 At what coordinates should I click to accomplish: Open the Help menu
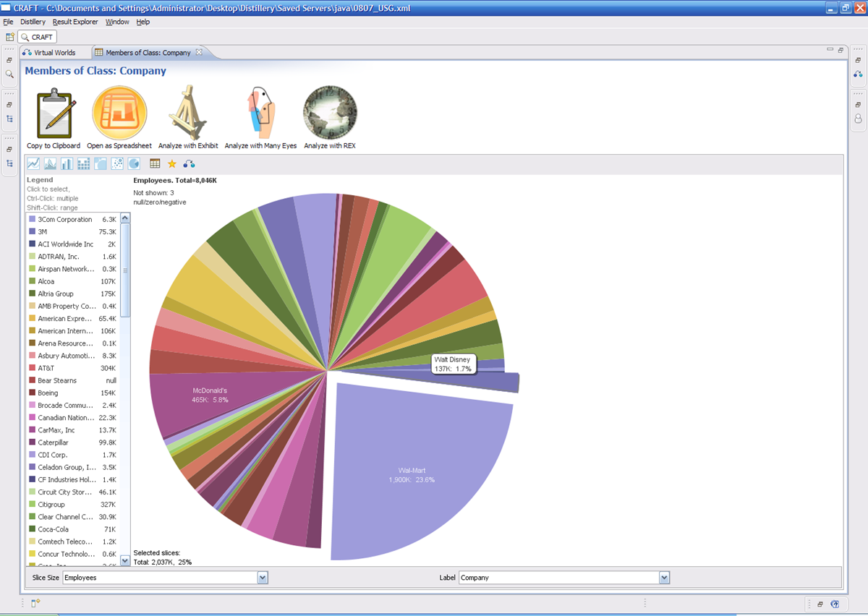click(143, 22)
